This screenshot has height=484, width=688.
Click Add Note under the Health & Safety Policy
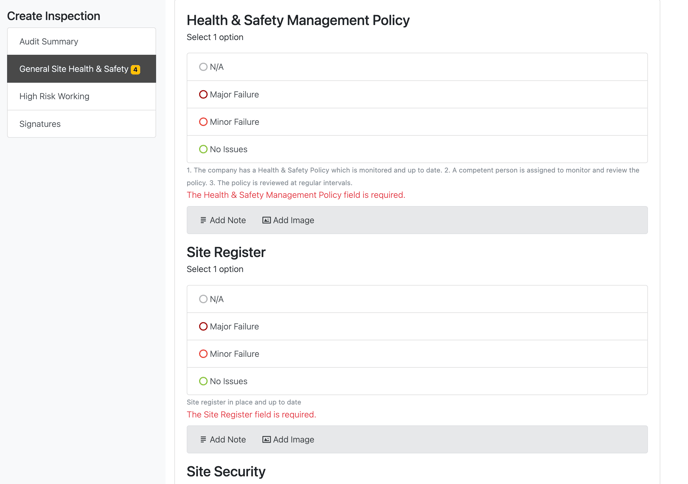223,220
